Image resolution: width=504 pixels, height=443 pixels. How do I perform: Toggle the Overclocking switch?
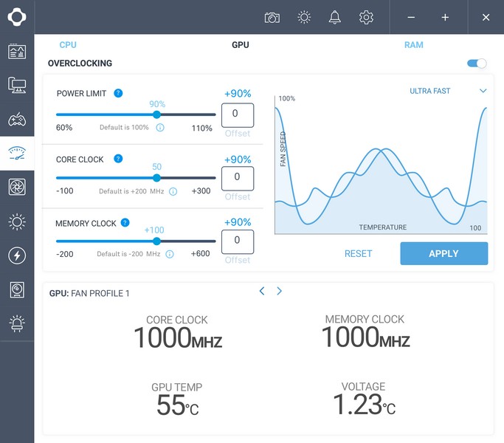point(477,63)
